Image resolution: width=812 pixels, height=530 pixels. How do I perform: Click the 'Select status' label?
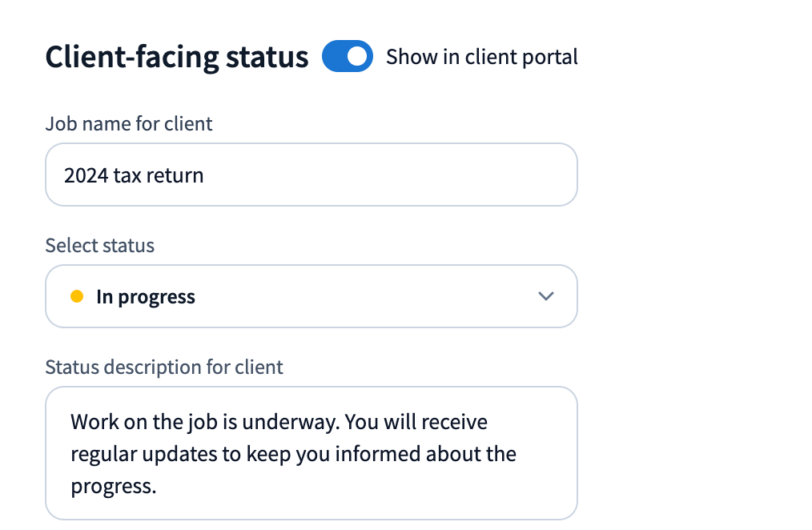pyautogui.click(x=100, y=245)
